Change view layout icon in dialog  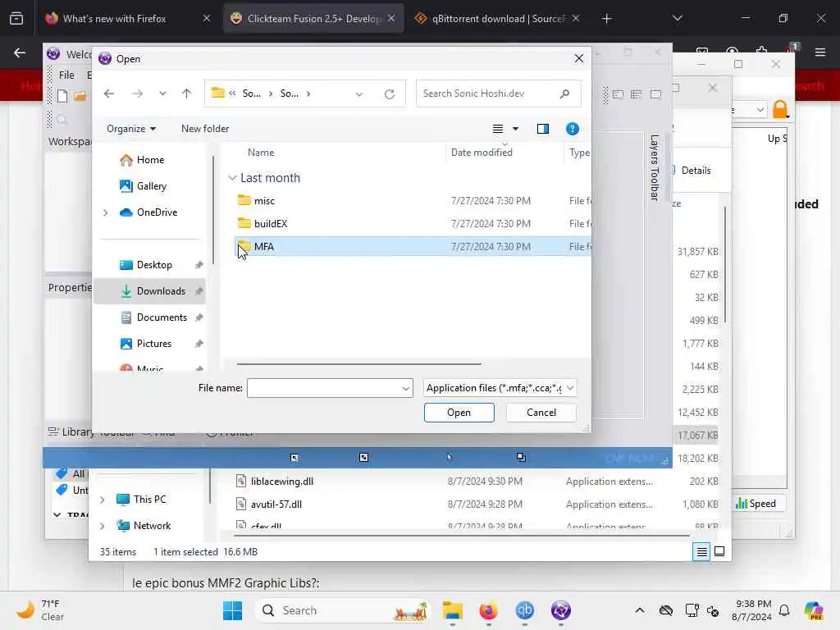click(498, 129)
